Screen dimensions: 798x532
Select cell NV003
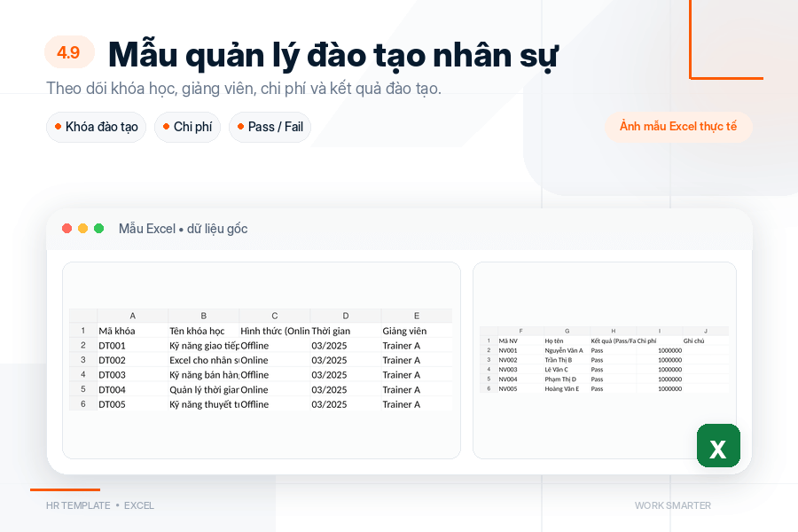[x=520, y=370]
